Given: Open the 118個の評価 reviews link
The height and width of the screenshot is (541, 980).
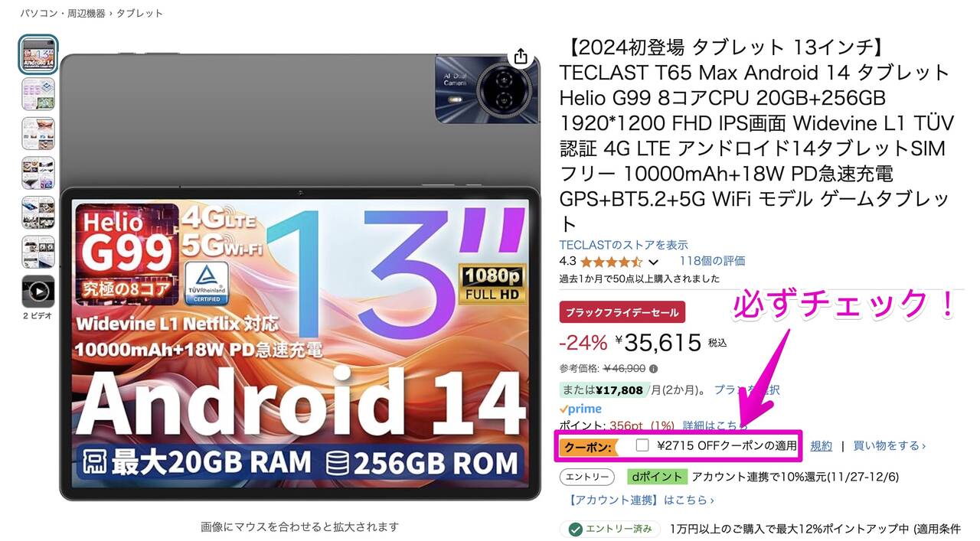Looking at the screenshot, I should pyautogui.click(x=712, y=261).
